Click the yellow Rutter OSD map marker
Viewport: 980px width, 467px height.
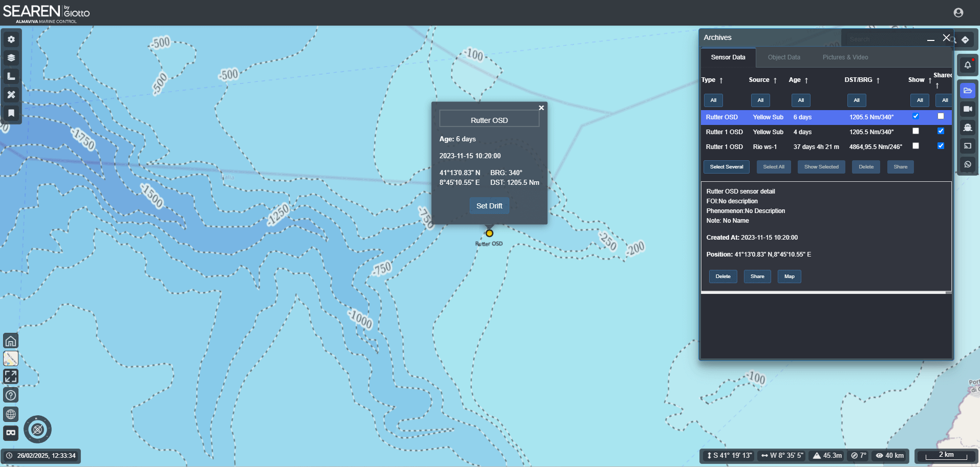click(x=489, y=233)
